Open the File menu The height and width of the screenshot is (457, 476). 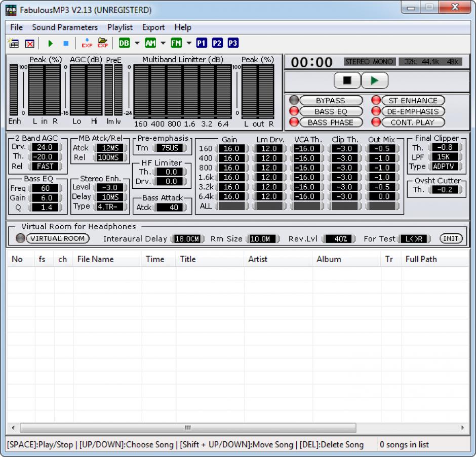tap(16, 27)
